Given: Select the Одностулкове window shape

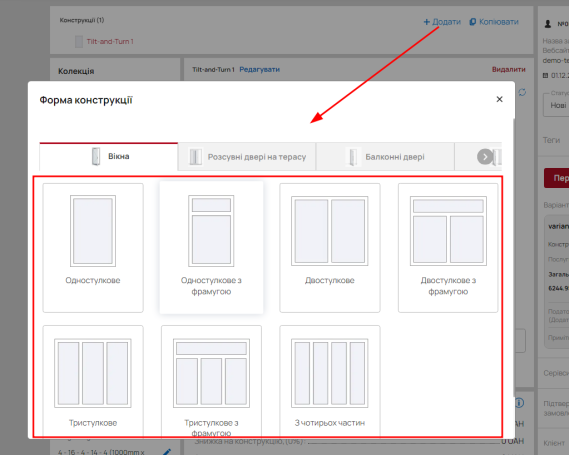Looking at the screenshot, I should (93, 247).
